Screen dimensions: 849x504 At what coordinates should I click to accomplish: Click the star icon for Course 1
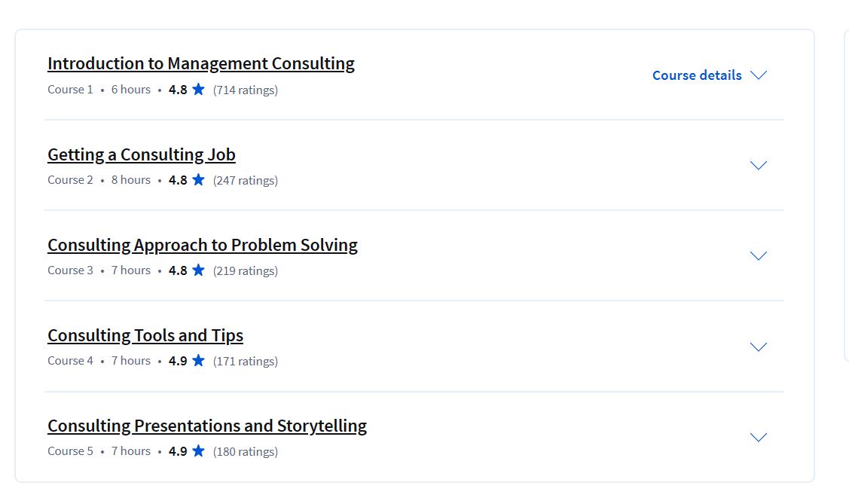click(x=198, y=90)
